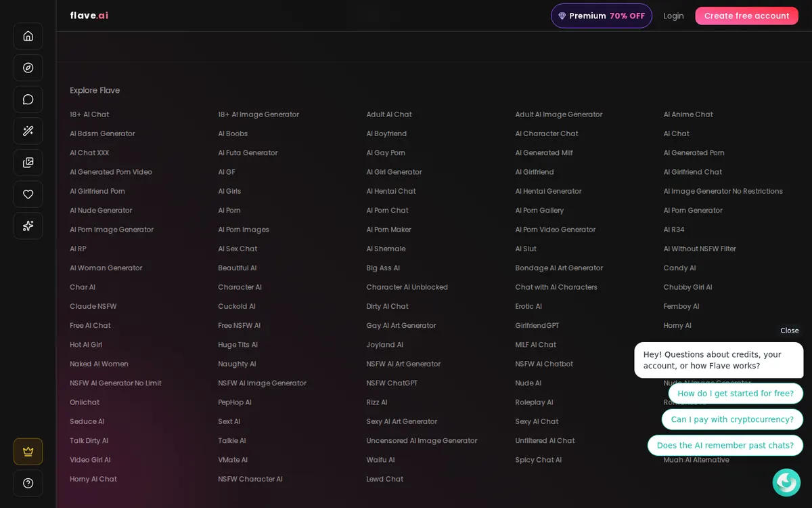The height and width of the screenshot is (508, 812).
Task: Open the Seduce AI link
Action: (87, 421)
